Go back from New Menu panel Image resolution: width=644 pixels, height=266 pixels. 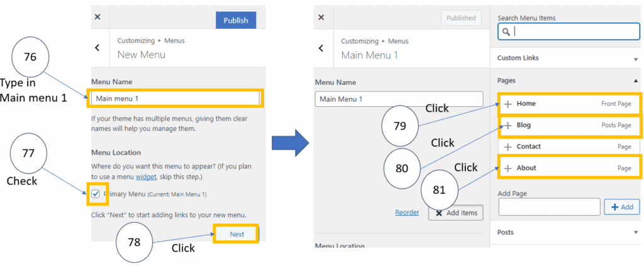click(x=97, y=47)
